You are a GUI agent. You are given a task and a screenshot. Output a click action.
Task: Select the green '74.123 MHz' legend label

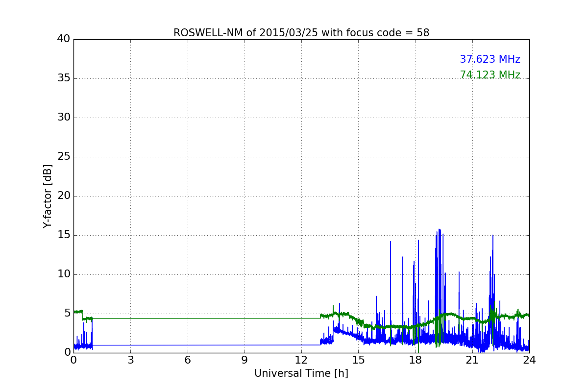pyautogui.click(x=490, y=75)
